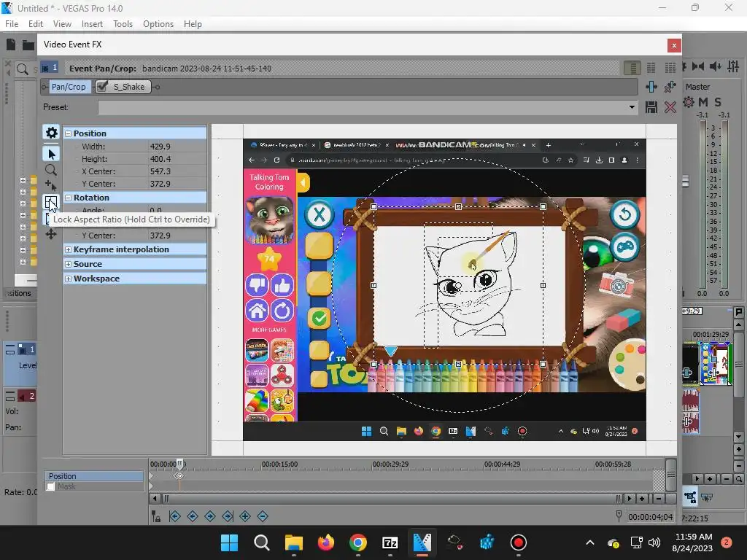Open the View menu

[x=62, y=24]
